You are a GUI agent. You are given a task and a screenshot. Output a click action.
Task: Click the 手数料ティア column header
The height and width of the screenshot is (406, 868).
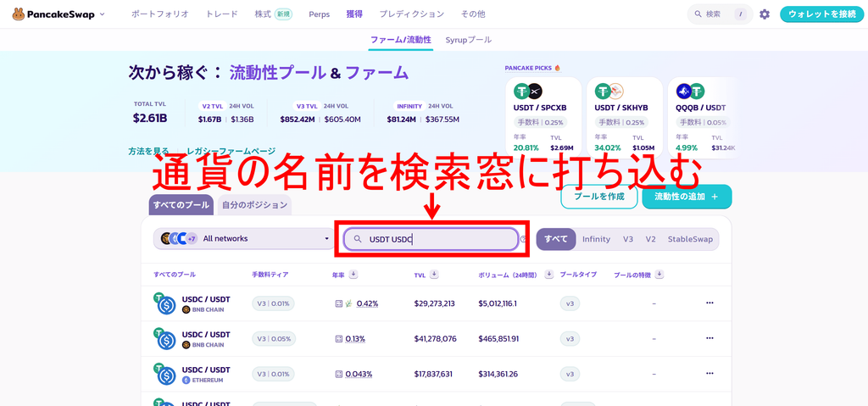point(270,274)
